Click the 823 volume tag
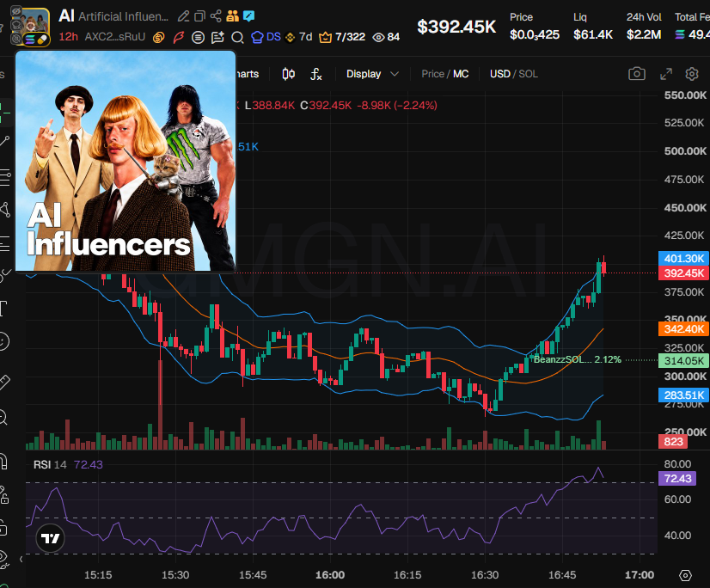The width and height of the screenshot is (710, 588). click(673, 442)
